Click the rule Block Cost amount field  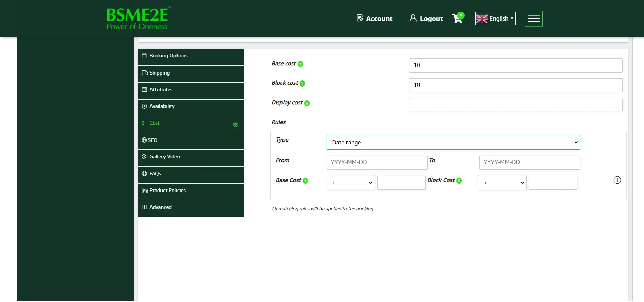(x=553, y=183)
